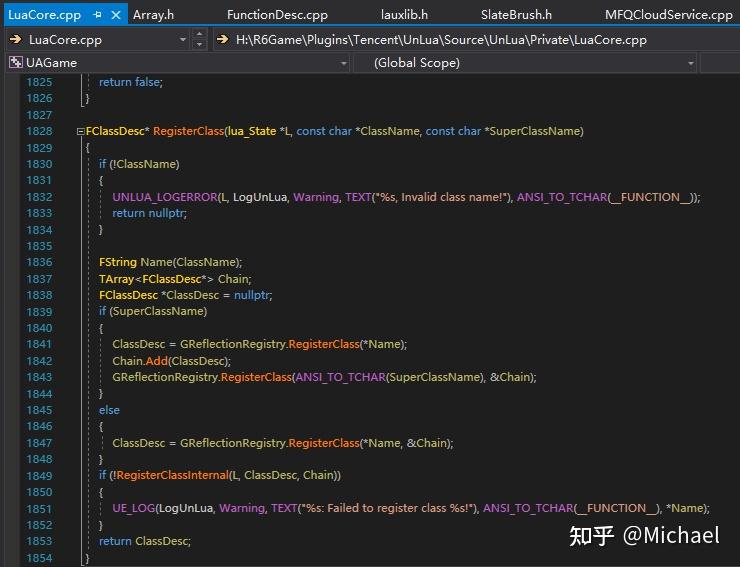
Task: Click lua_State in the function signature
Action: [252, 131]
